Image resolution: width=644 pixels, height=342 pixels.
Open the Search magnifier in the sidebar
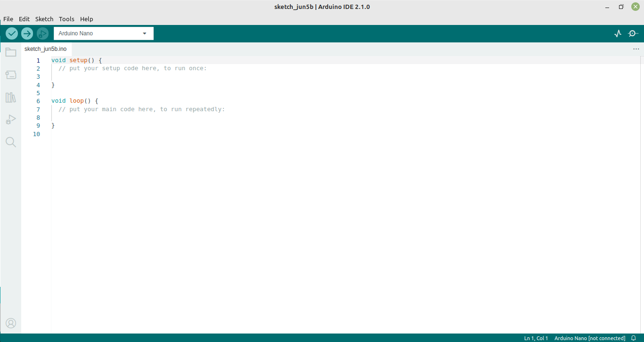coord(10,142)
